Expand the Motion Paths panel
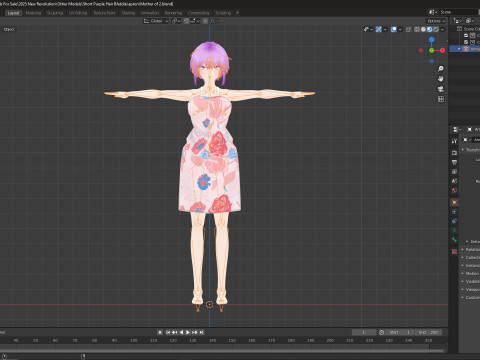Image resolution: width=480 pixels, height=360 pixels. click(471, 273)
